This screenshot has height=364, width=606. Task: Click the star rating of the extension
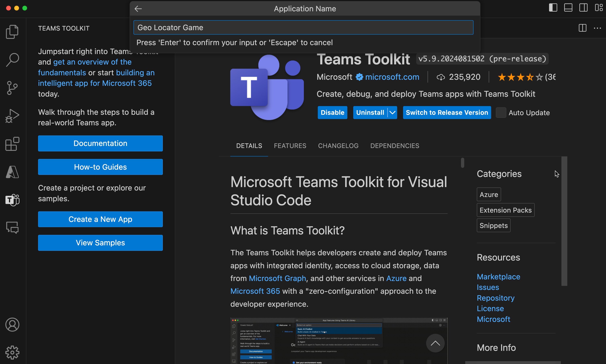(x=520, y=77)
